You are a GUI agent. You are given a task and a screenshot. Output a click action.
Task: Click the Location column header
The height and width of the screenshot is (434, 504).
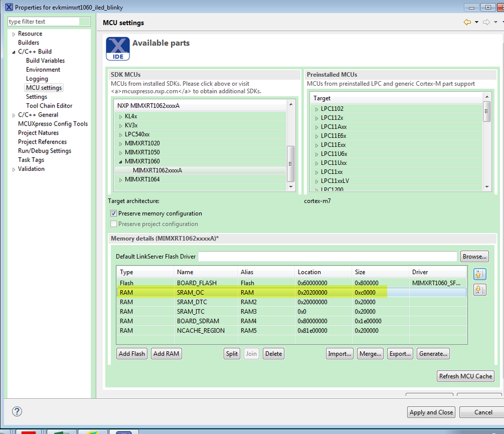tap(323, 272)
